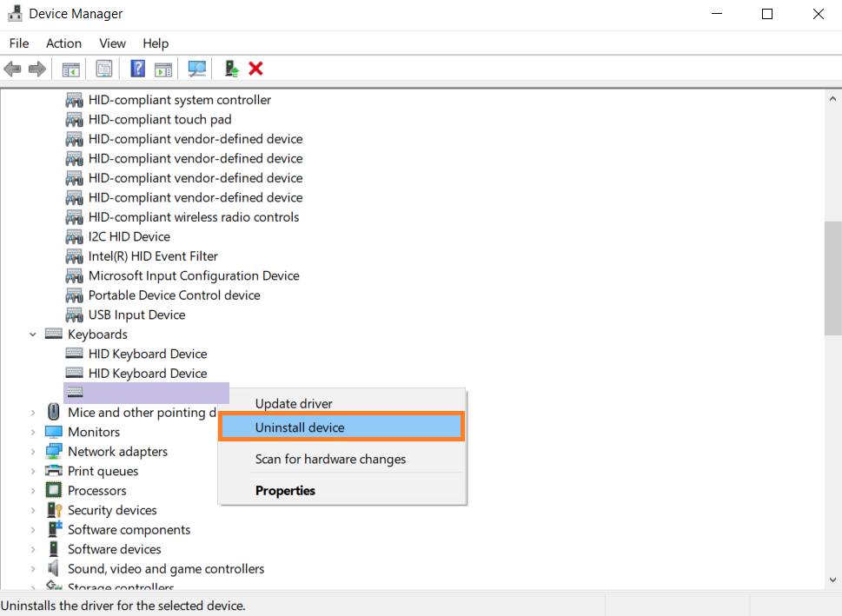
Task: Choose Uninstall device from context menu
Action: coord(300,427)
